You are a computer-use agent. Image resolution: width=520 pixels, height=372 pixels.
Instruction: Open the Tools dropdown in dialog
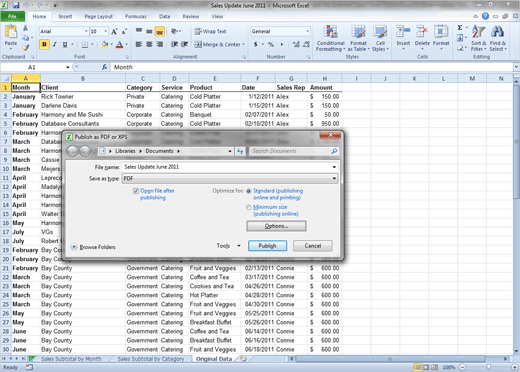pyautogui.click(x=228, y=246)
